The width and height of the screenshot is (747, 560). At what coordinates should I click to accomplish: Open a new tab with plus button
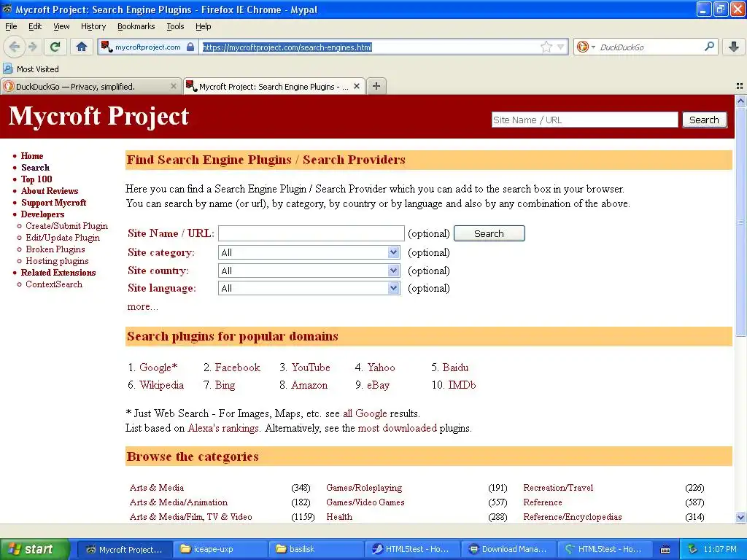tap(376, 86)
